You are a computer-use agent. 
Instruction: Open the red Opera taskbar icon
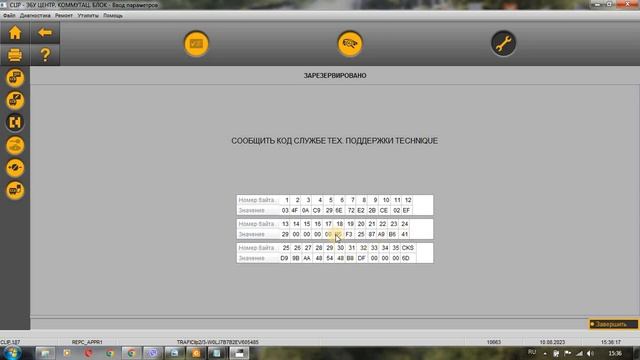coord(88,353)
